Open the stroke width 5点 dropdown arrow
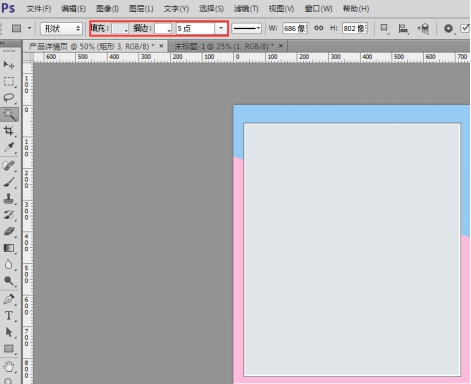This screenshot has width=471, height=384. 221,28
